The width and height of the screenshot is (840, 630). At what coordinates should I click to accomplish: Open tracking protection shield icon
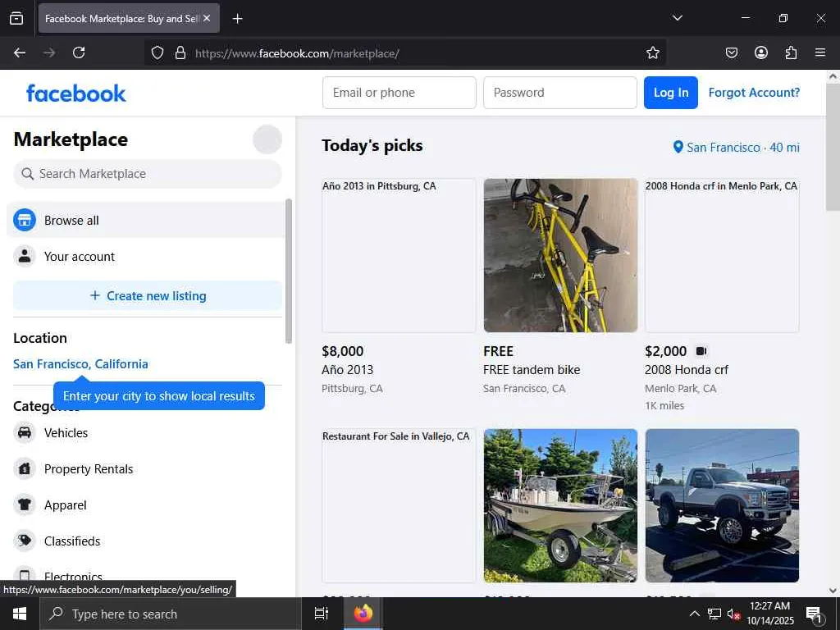157,52
